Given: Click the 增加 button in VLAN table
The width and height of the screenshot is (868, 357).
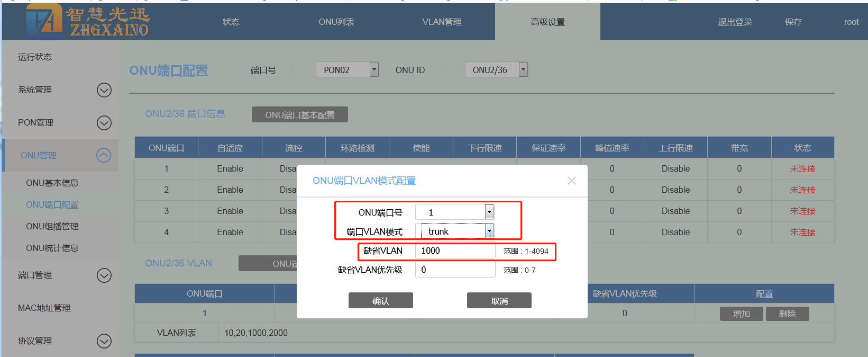Looking at the screenshot, I should coord(741,314).
